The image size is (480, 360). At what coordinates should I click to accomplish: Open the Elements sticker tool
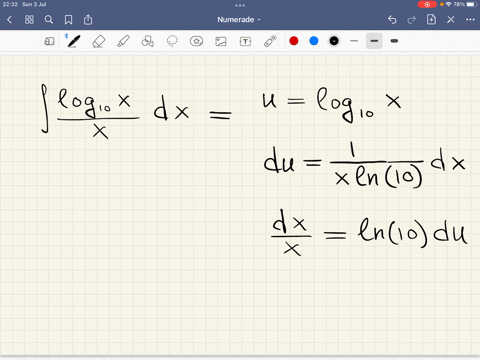196,41
